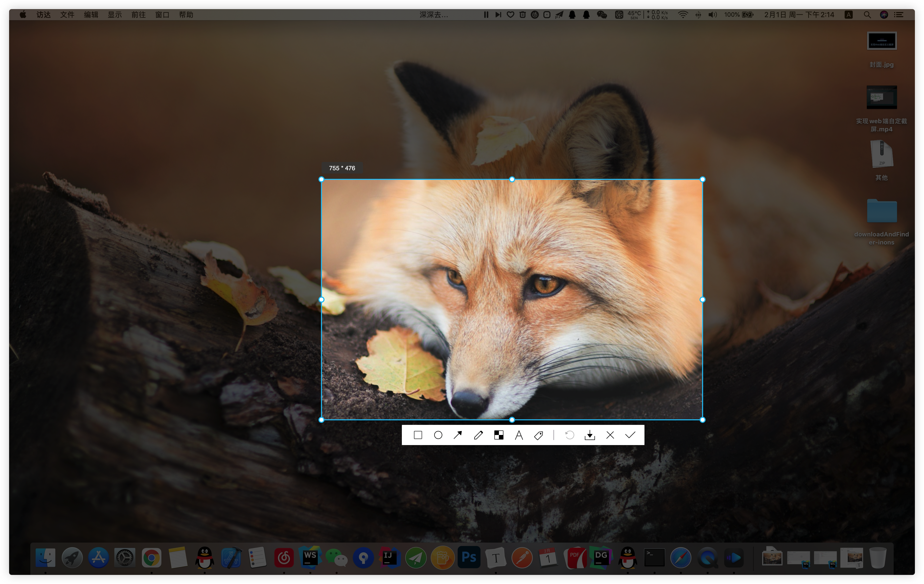The image size is (924, 584).
Task: Click the trash icon in menu bar
Action: click(x=522, y=15)
